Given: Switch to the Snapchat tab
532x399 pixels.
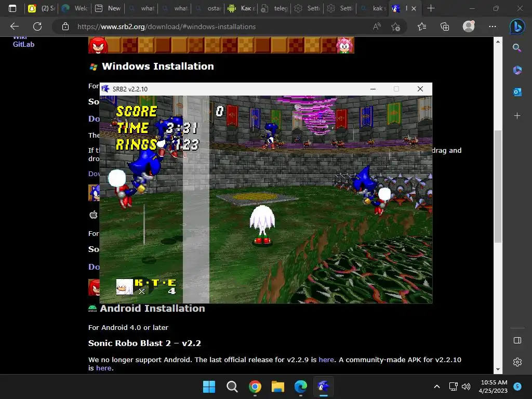Looking at the screenshot, I should [42, 8].
